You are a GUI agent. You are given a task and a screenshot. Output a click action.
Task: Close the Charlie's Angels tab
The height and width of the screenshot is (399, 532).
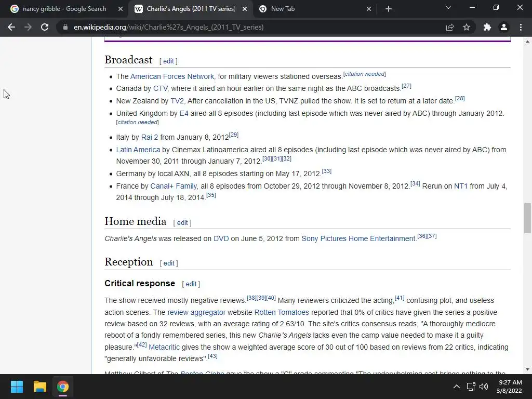[x=245, y=9]
